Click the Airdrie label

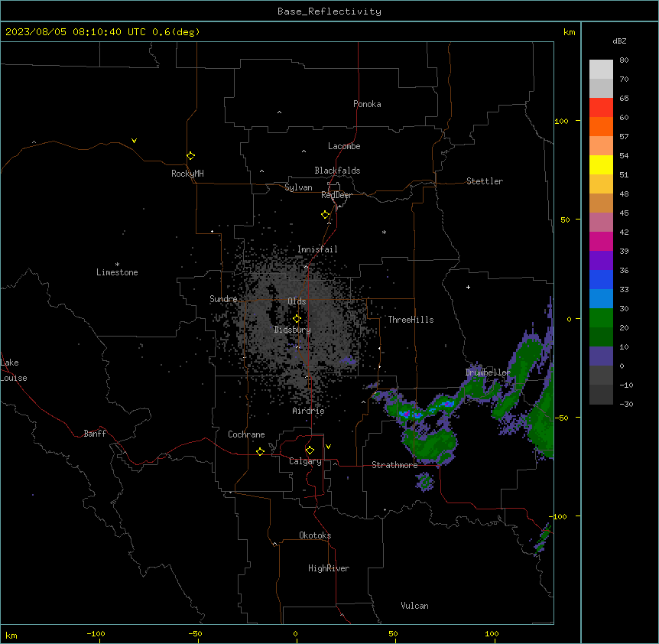click(308, 411)
